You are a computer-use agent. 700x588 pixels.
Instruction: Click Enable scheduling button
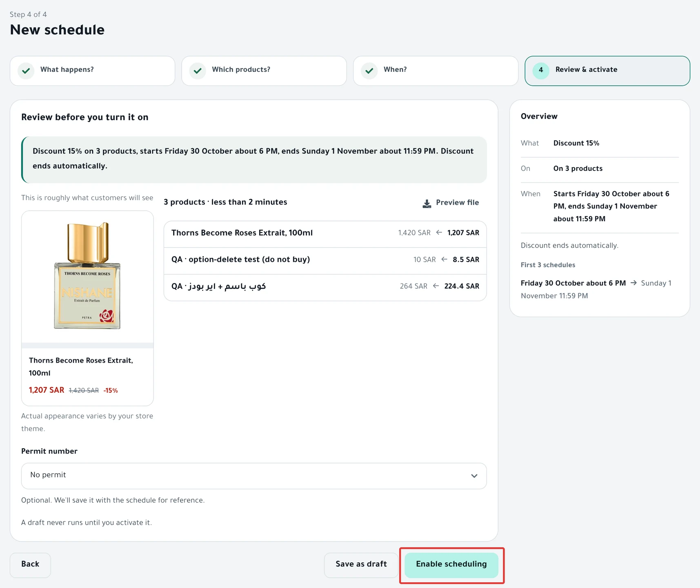coord(451,565)
